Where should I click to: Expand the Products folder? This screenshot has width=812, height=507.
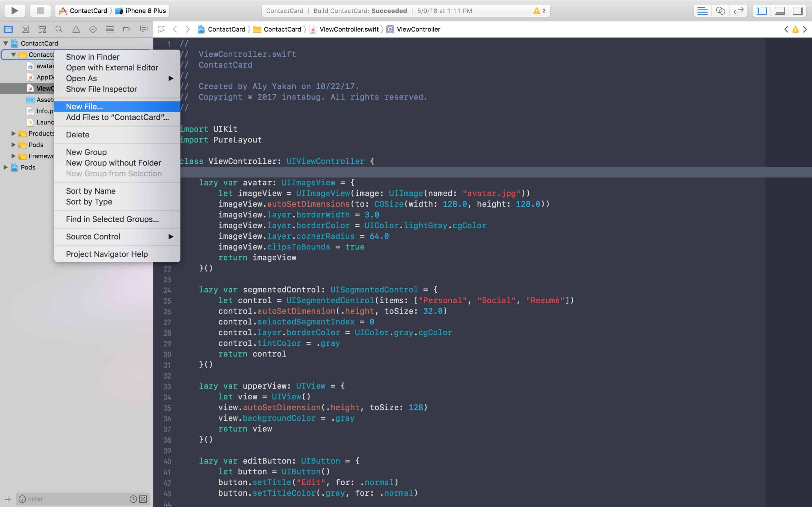(14, 134)
